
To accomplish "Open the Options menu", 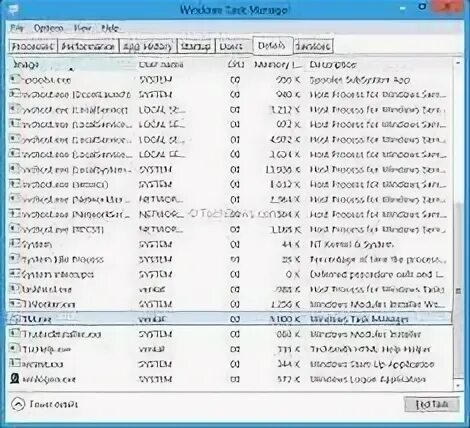I will (x=49, y=28).
